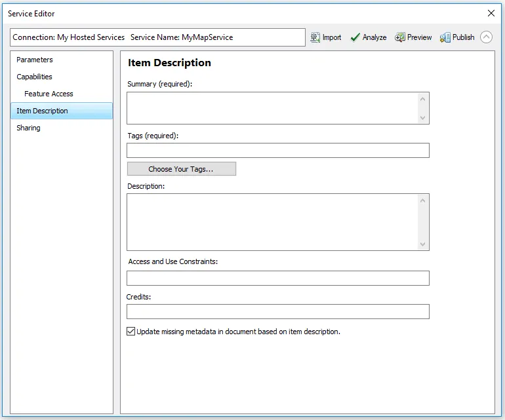
Task: Go to Feature Access settings
Action: [49, 94]
